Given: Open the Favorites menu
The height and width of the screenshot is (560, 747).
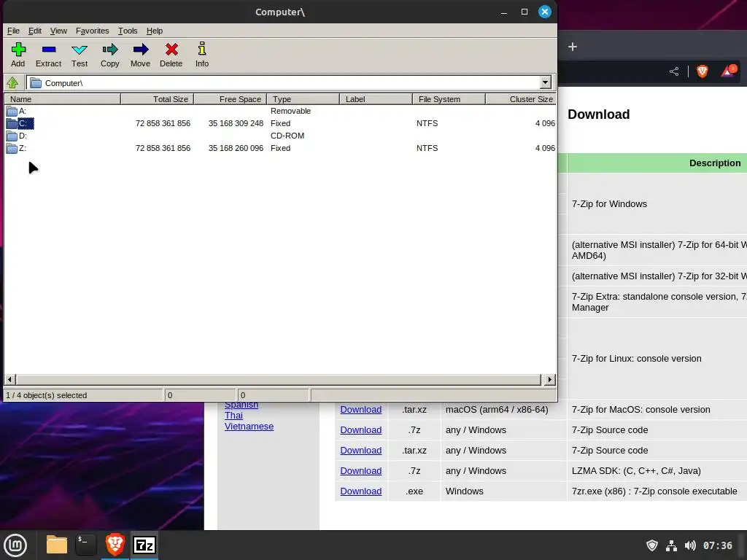Looking at the screenshot, I should tap(93, 31).
